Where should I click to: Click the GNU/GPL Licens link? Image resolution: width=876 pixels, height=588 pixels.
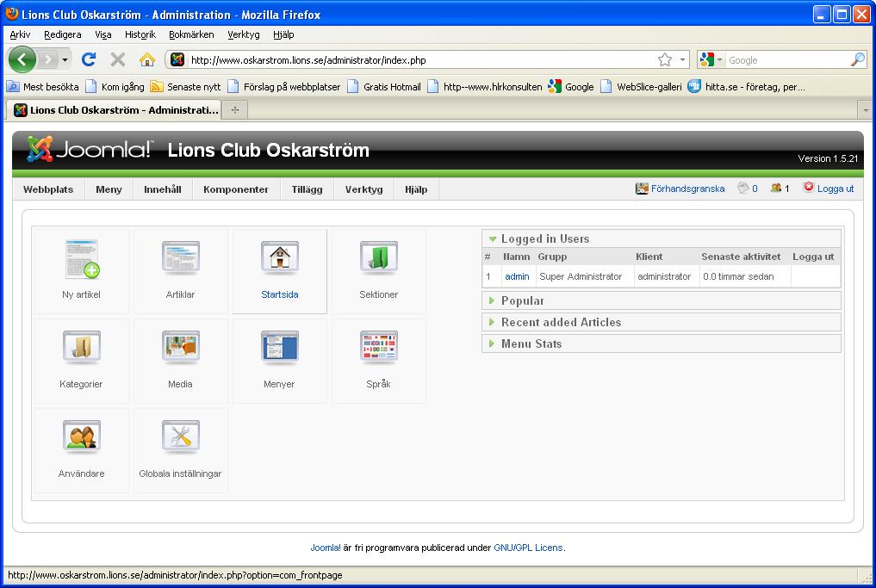point(528,548)
